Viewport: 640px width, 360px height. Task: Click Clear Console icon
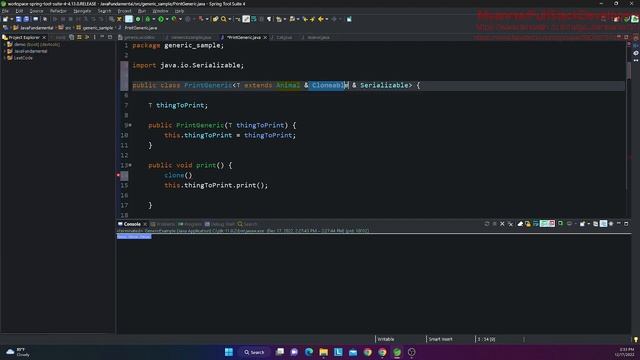pyautogui.click(x=520, y=224)
